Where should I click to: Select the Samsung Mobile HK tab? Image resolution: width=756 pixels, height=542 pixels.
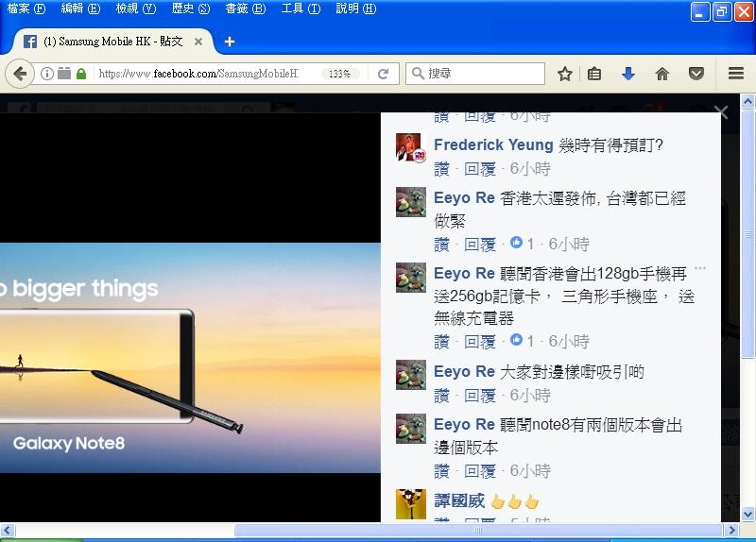(112, 42)
